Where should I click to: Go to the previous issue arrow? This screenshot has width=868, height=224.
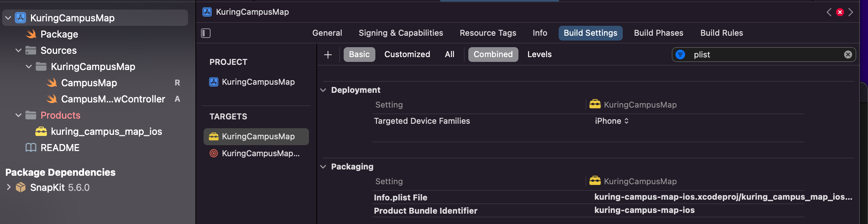(829, 12)
